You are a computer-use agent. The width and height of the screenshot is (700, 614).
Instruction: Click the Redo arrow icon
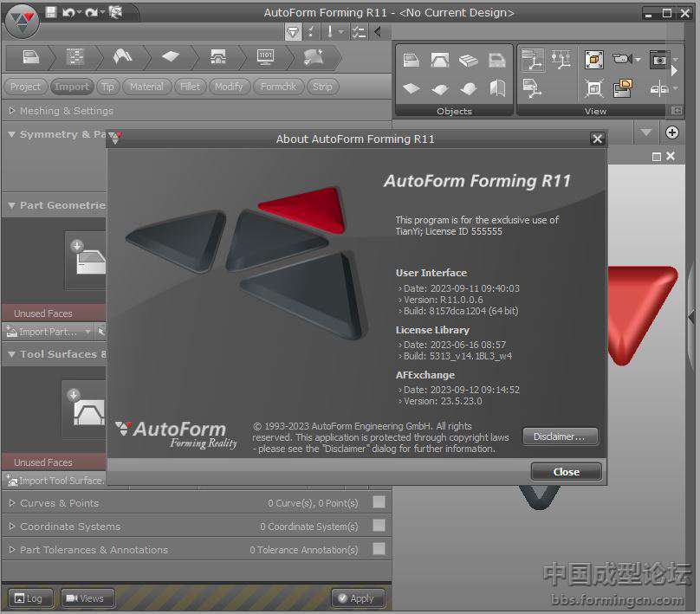click(91, 12)
